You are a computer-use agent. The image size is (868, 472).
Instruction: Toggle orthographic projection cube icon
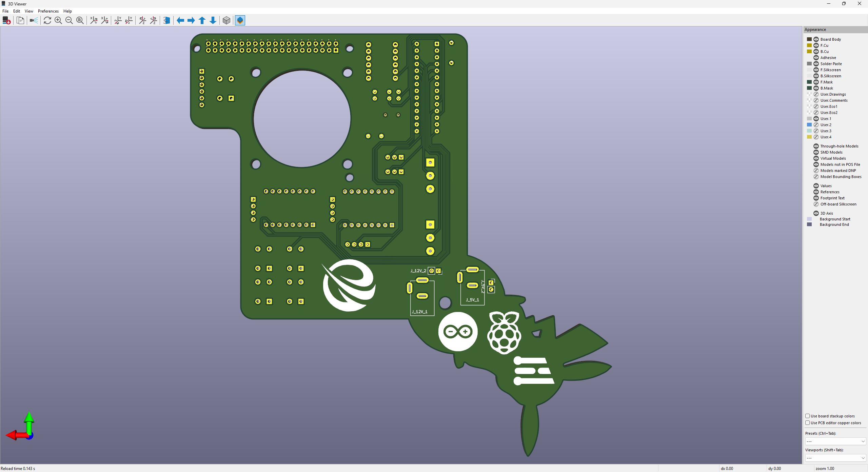[x=226, y=21]
